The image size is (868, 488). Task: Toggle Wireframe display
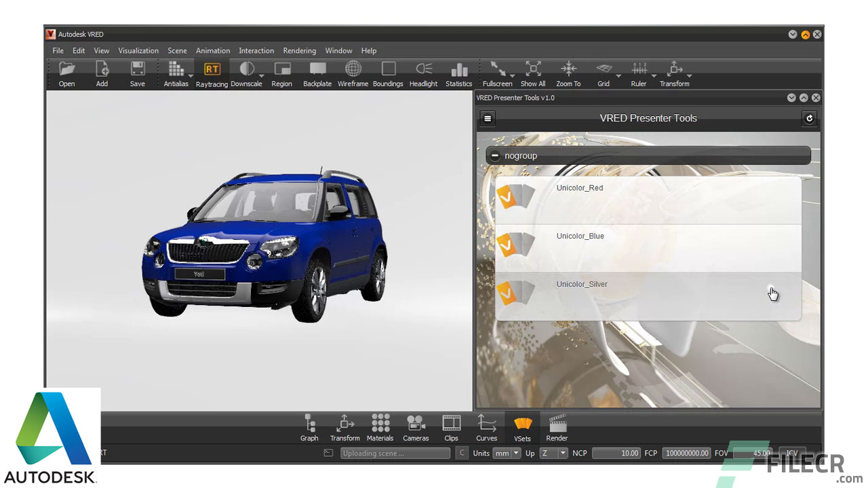pyautogui.click(x=353, y=68)
